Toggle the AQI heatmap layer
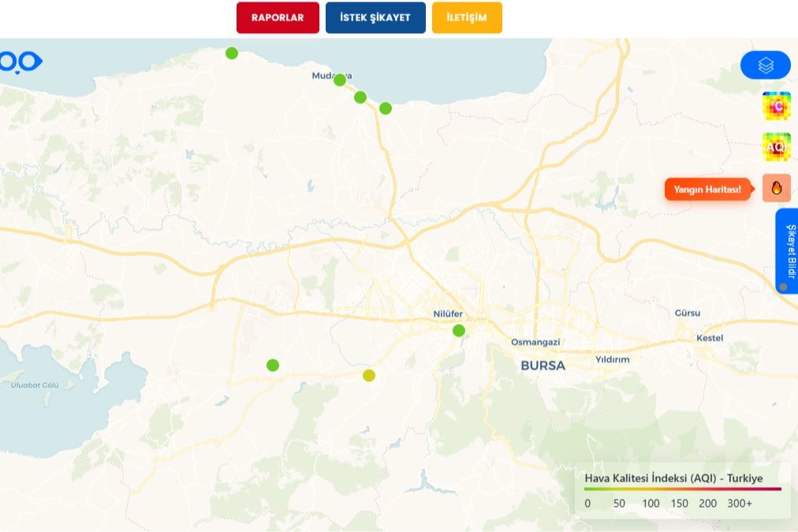The width and height of the screenshot is (798, 532). pos(776,147)
